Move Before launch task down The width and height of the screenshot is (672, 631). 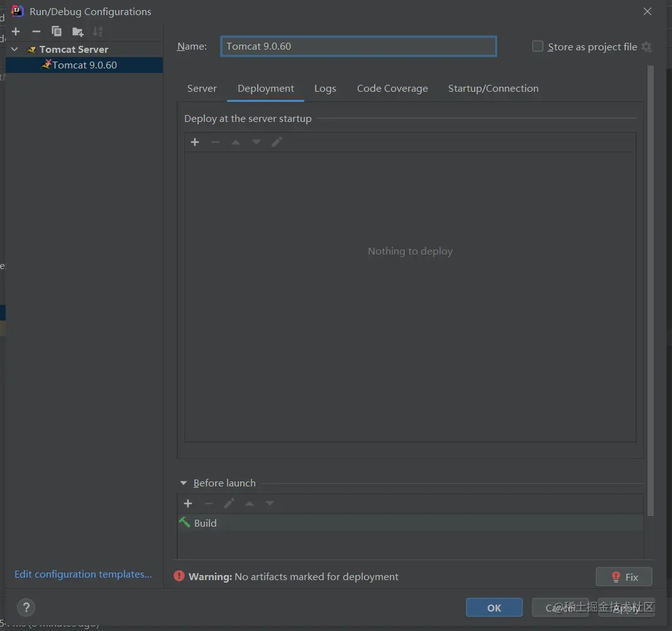tap(270, 503)
